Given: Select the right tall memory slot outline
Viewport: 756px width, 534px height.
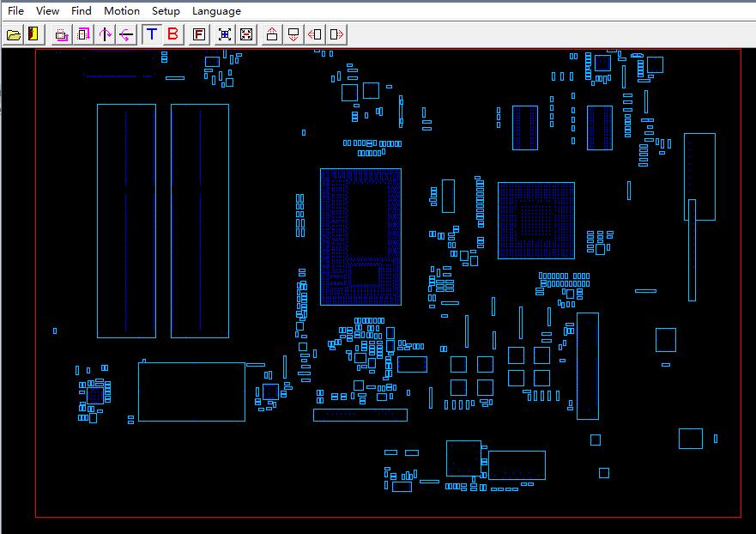Looking at the screenshot, I should [200, 221].
